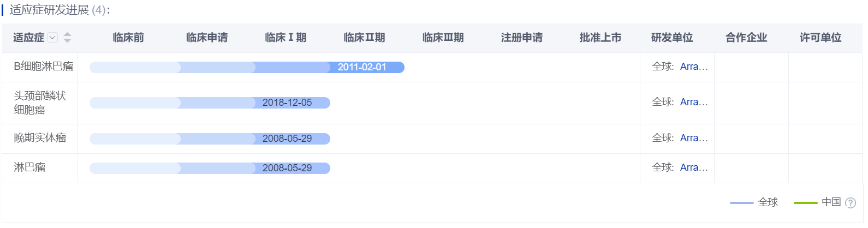Open Arra… link for 晚期实体瘤 row
The width and height of the screenshot is (868, 228).
(694, 138)
